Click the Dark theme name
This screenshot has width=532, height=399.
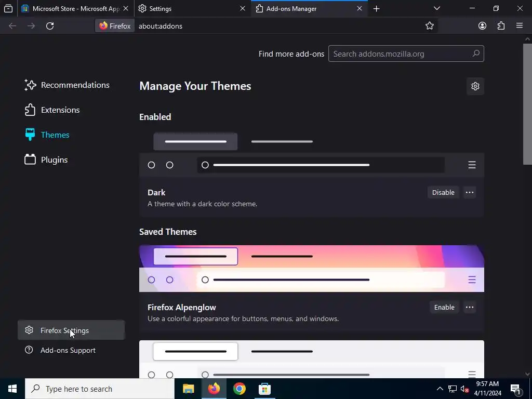click(x=156, y=192)
